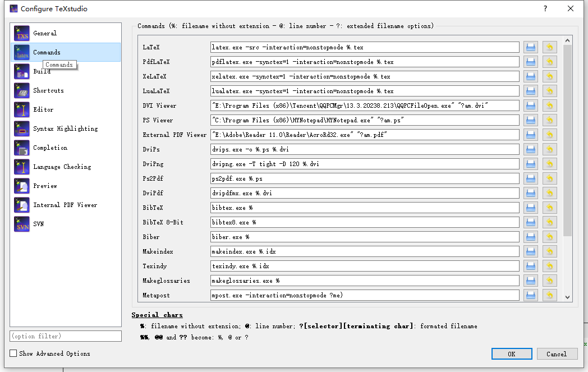The image size is (588, 372).
Task: Browse for DviPs executable
Action: click(x=531, y=149)
